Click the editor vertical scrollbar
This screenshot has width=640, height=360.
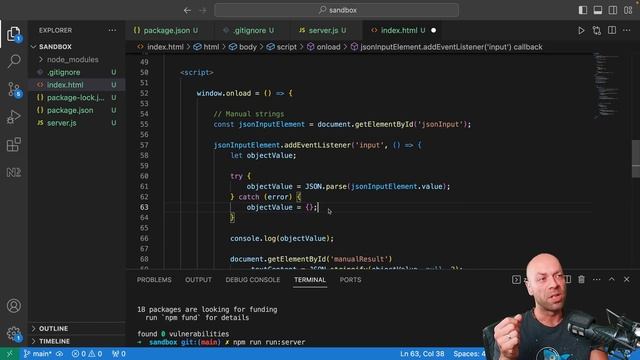click(x=636, y=159)
